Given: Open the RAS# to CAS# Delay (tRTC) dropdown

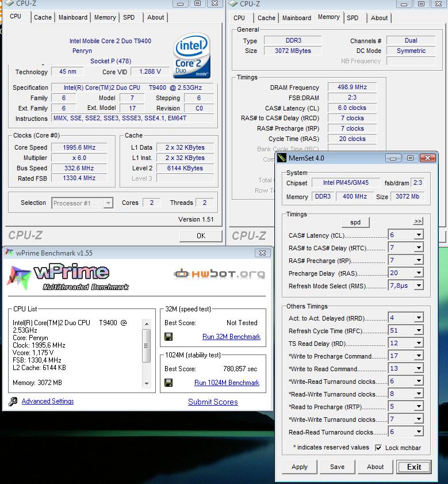Looking at the screenshot, I should (x=419, y=247).
